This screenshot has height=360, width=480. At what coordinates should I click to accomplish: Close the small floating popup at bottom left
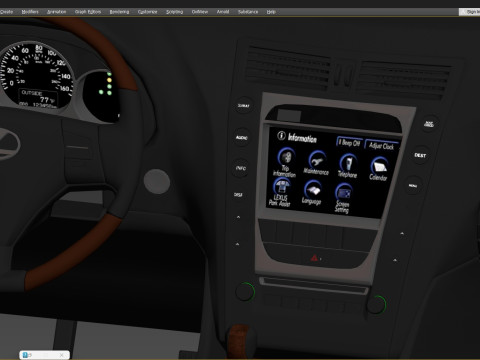click(62, 355)
